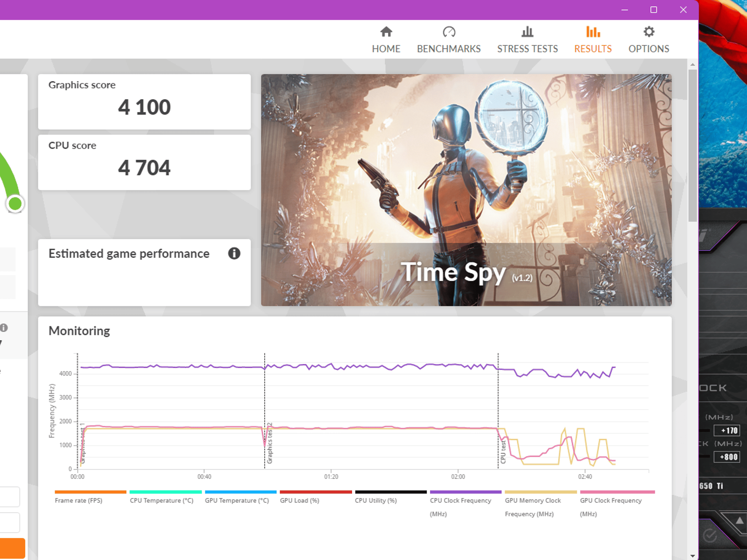Open the Stress Tests bar chart icon
Screen dimensions: 747x560
click(x=527, y=32)
